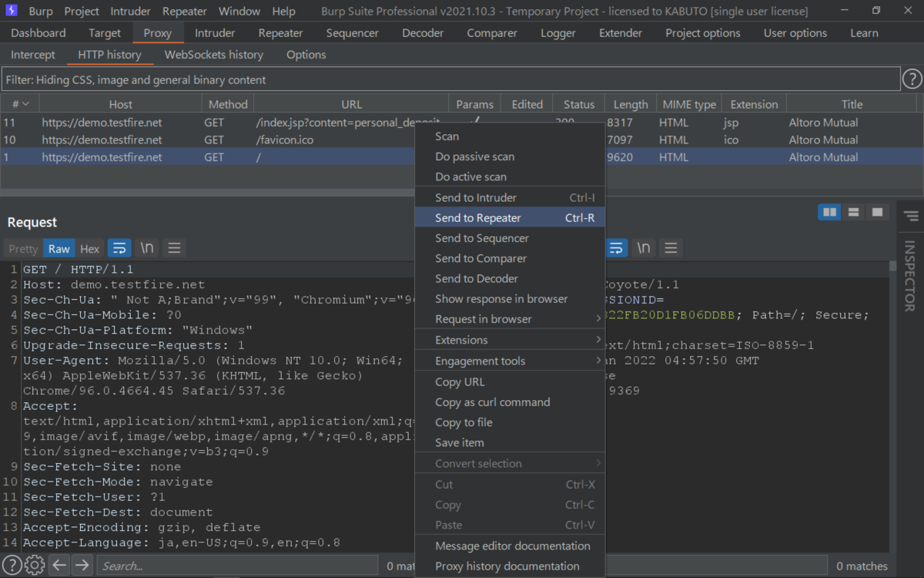The width and height of the screenshot is (924, 578).
Task: Focus the request Search input field
Action: [x=237, y=566]
